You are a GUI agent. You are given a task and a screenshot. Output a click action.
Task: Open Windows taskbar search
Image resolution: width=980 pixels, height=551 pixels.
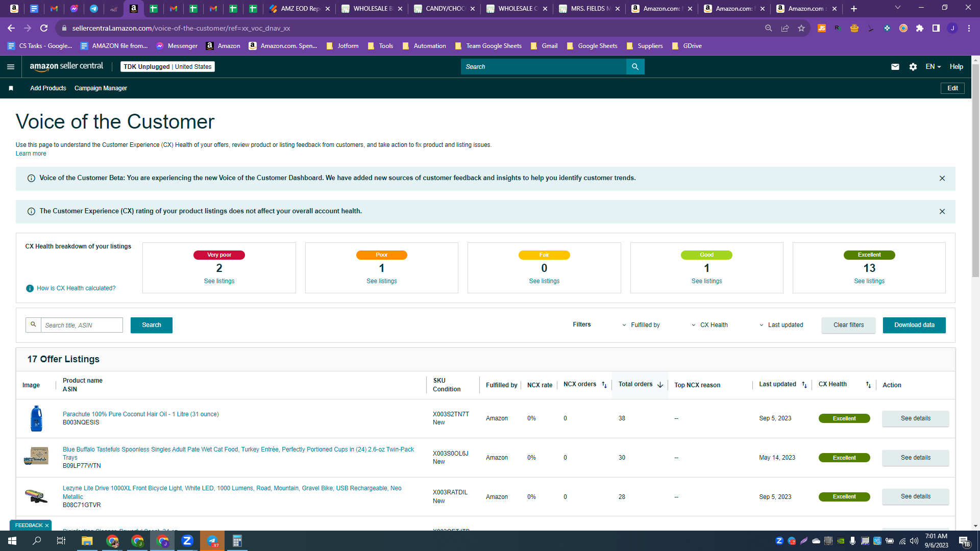(x=37, y=541)
